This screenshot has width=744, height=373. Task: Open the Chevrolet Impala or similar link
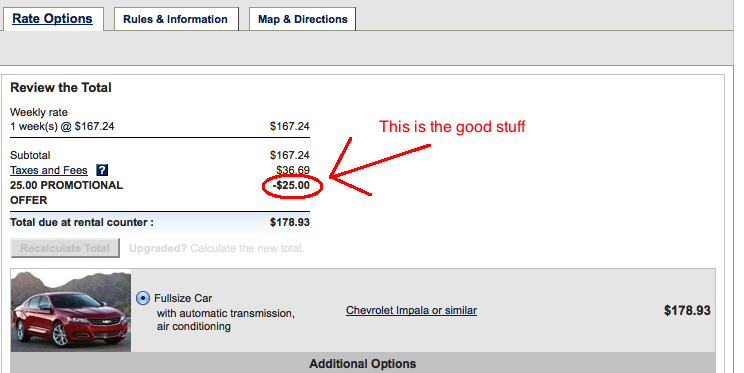tap(411, 310)
